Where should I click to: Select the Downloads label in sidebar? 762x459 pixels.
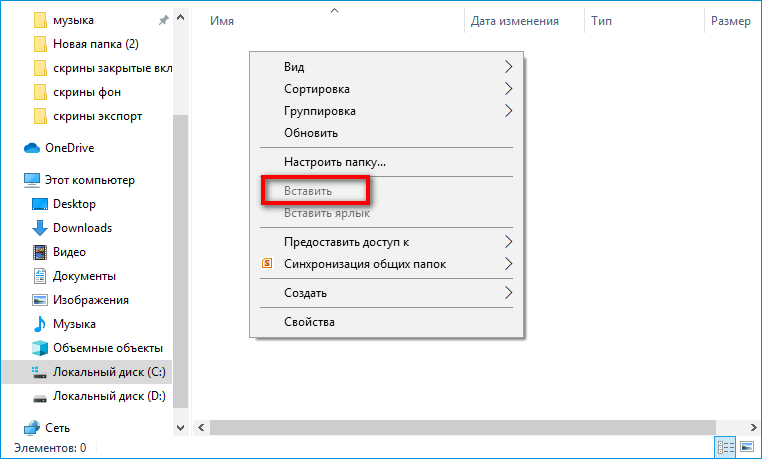click(x=83, y=228)
